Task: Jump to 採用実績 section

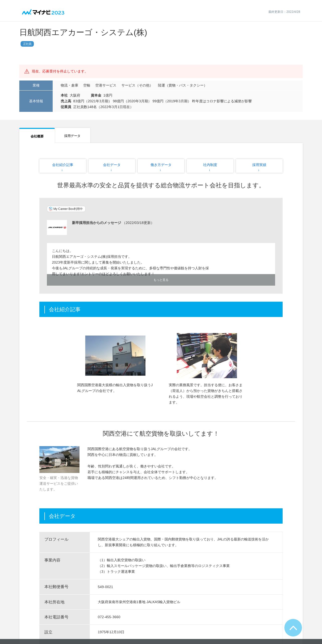Action: click(259, 166)
